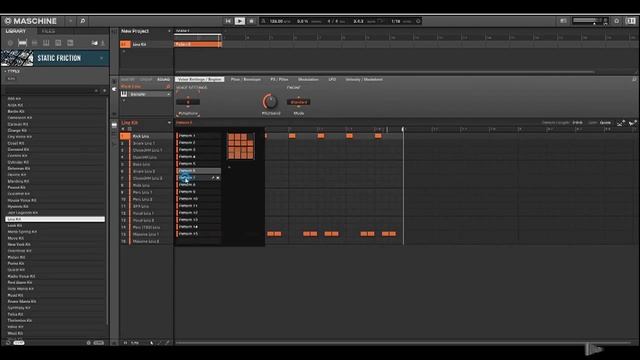The width and height of the screenshot is (640, 360).
Task: Click the orange pattern bank grid thumbnail
Action: (240, 146)
